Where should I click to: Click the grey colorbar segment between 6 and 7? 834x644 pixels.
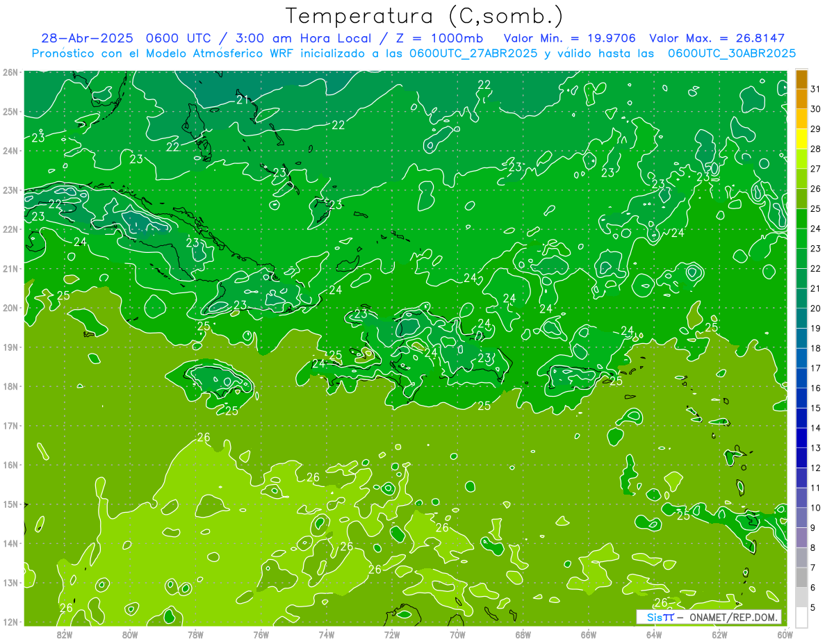coord(801,577)
